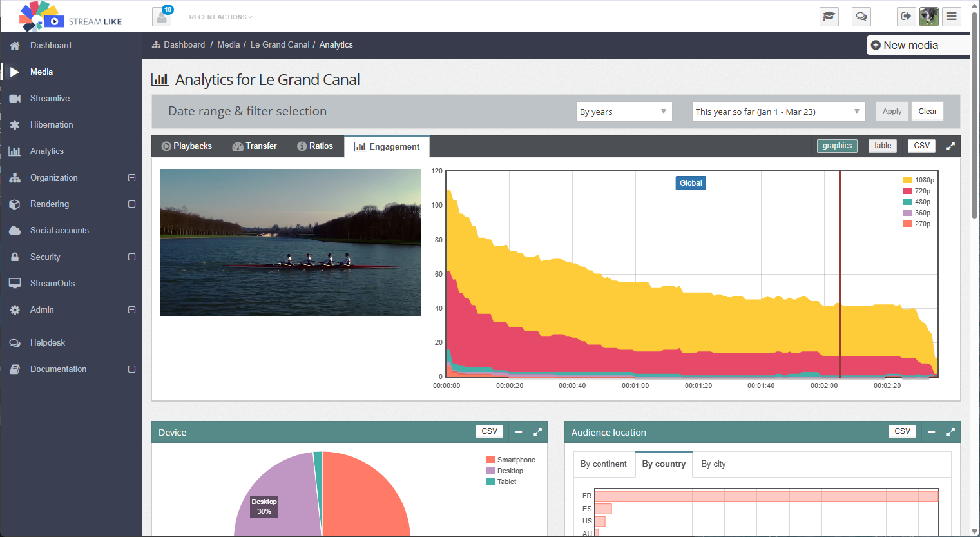Click the Organization hierarchy icon in sidebar

[x=15, y=178]
